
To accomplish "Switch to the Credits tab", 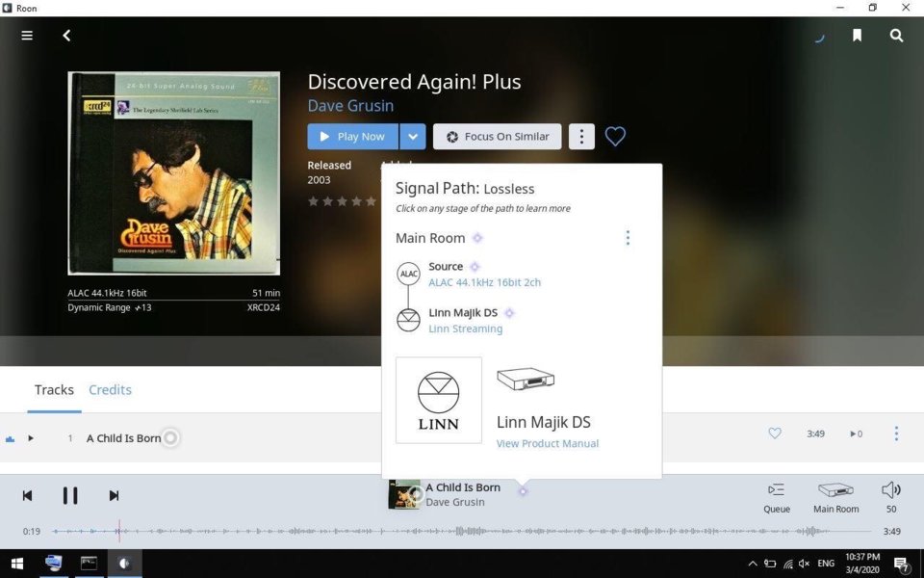I will coord(110,390).
